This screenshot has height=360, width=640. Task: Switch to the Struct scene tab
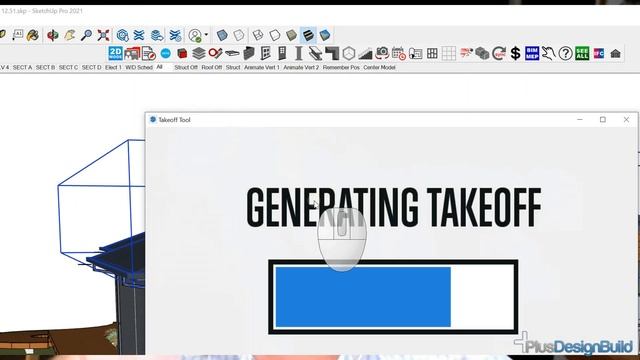[x=233, y=67]
